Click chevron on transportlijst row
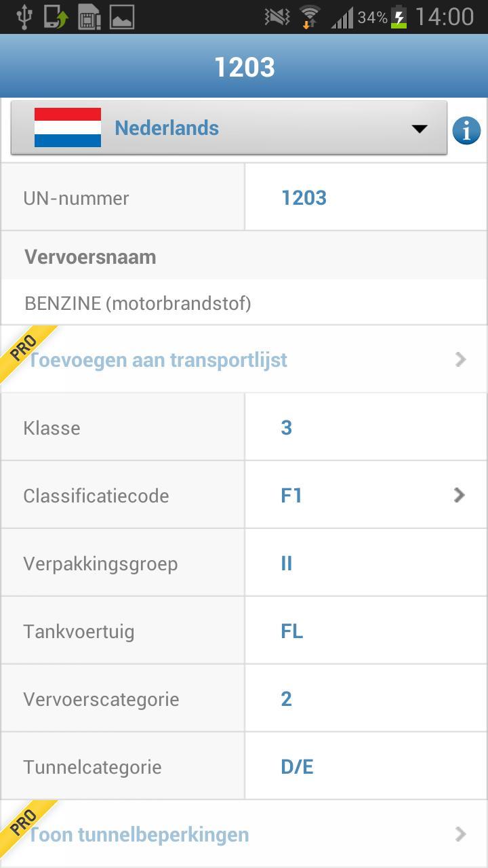The width and height of the screenshot is (488, 868). [461, 359]
